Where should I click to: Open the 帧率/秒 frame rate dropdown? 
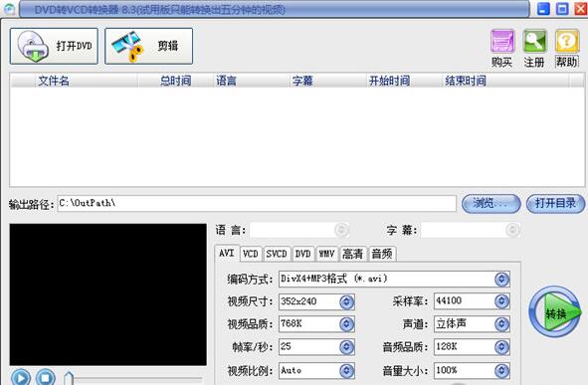[346, 347]
